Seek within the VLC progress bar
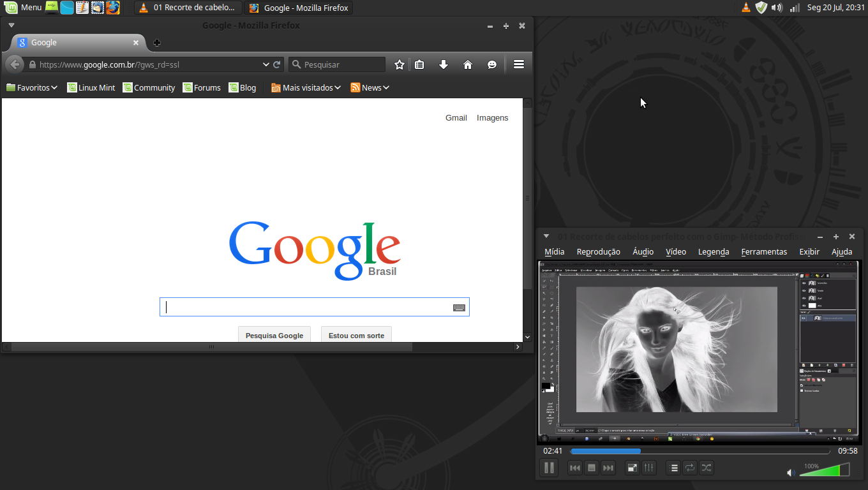868x490 pixels. 700,451
